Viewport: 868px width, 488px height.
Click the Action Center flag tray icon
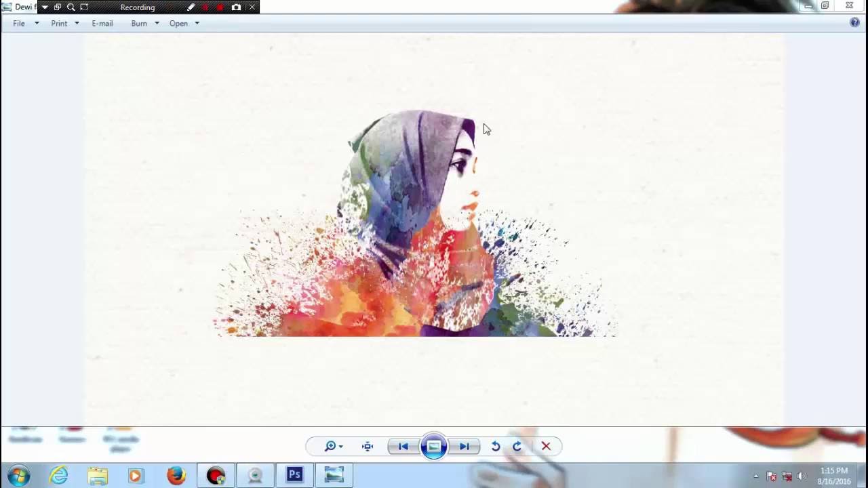772,476
